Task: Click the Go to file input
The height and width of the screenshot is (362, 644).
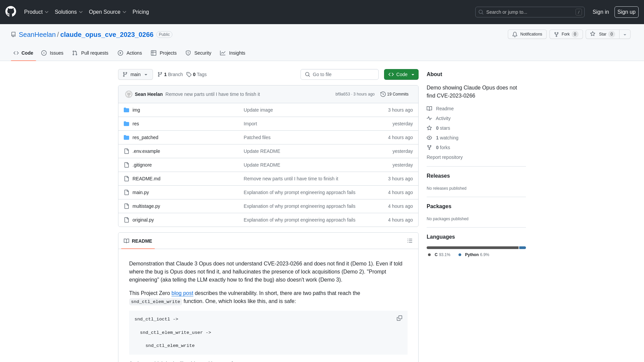Action: pos(339,74)
